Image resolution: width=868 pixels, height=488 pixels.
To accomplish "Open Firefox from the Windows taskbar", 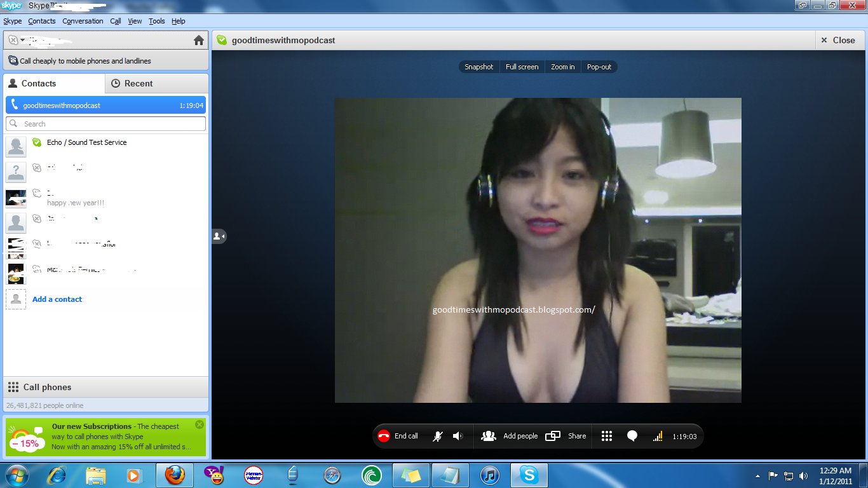I will (x=175, y=475).
